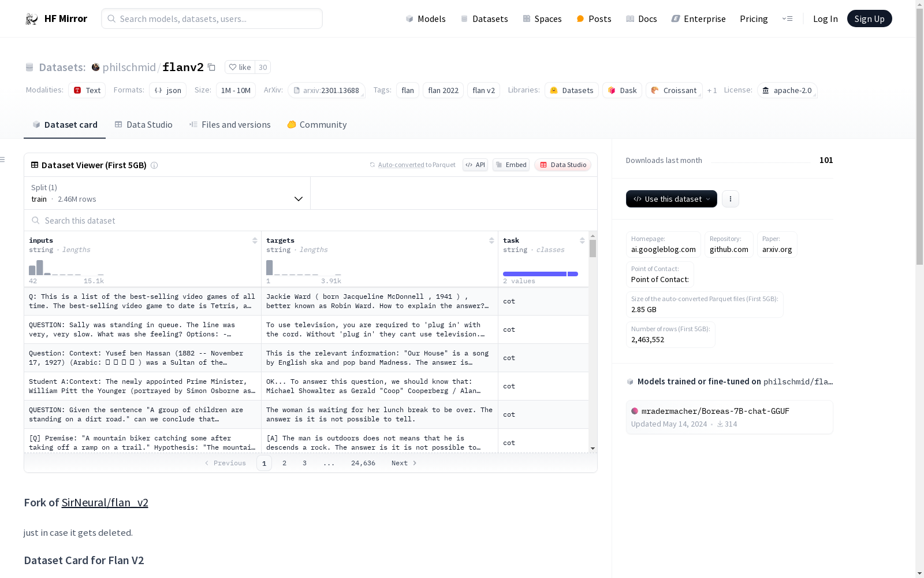Screen dimensions: 924x578
Task: Sort the inputs column using its sort icon
Action: point(255,240)
